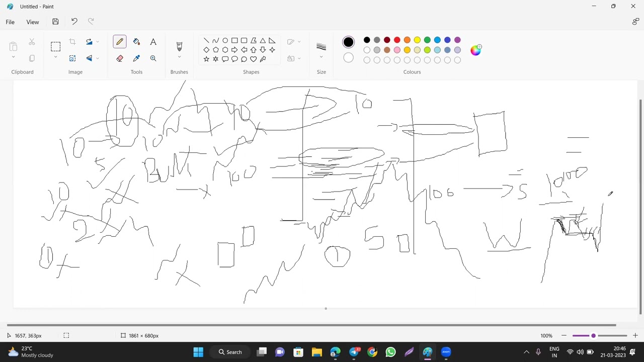The width and height of the screenshot is (644, 362).
Task: Choose the Oval shape
Action: (x=225, y=40)
